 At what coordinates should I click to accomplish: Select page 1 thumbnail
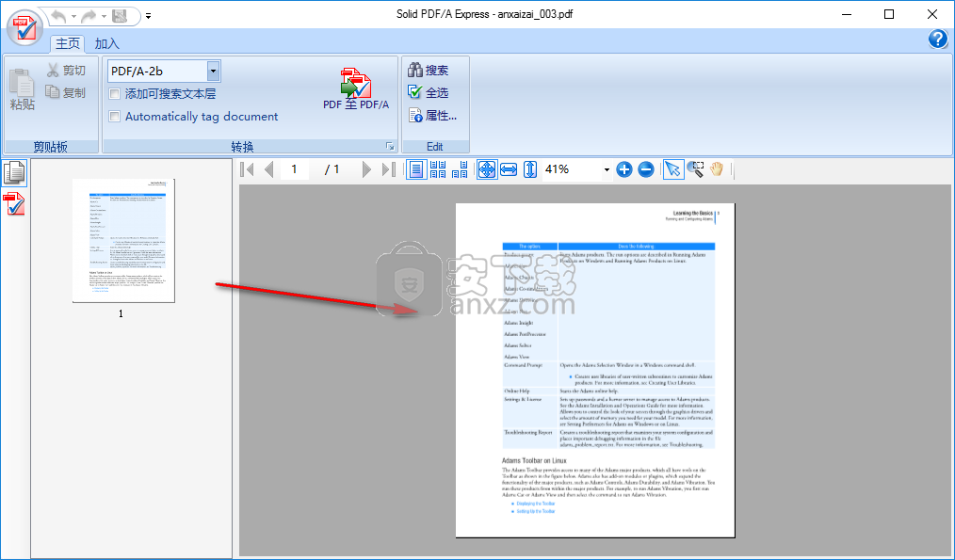[x=123, y=240]
